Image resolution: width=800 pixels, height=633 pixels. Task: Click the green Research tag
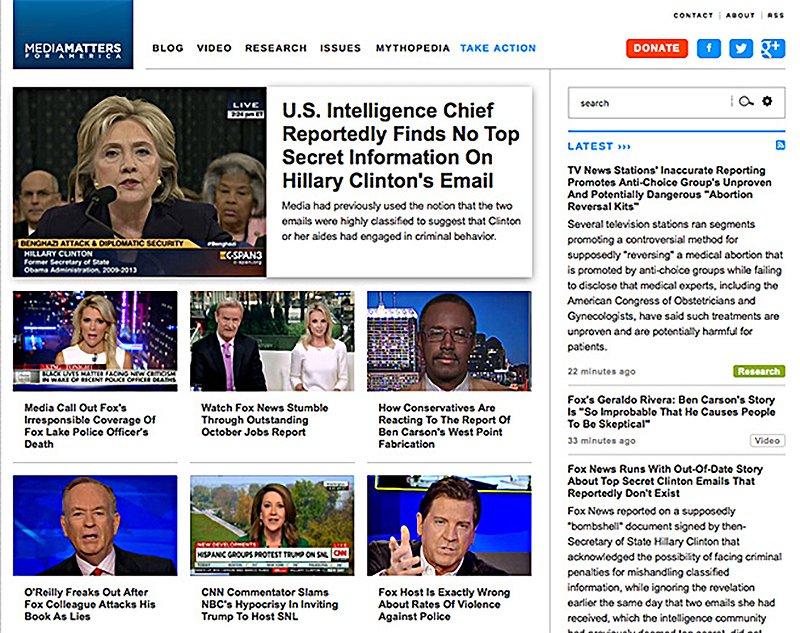tap(759, 371)
